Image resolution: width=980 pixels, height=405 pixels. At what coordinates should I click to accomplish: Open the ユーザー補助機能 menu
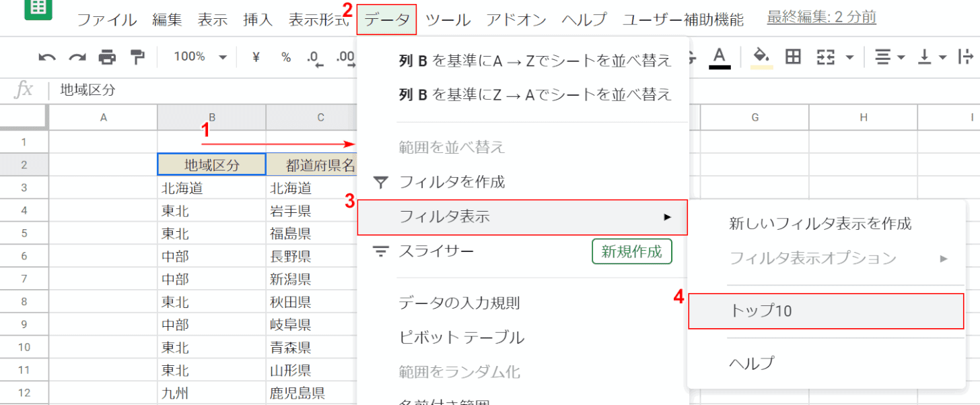(x=682, y=20)
